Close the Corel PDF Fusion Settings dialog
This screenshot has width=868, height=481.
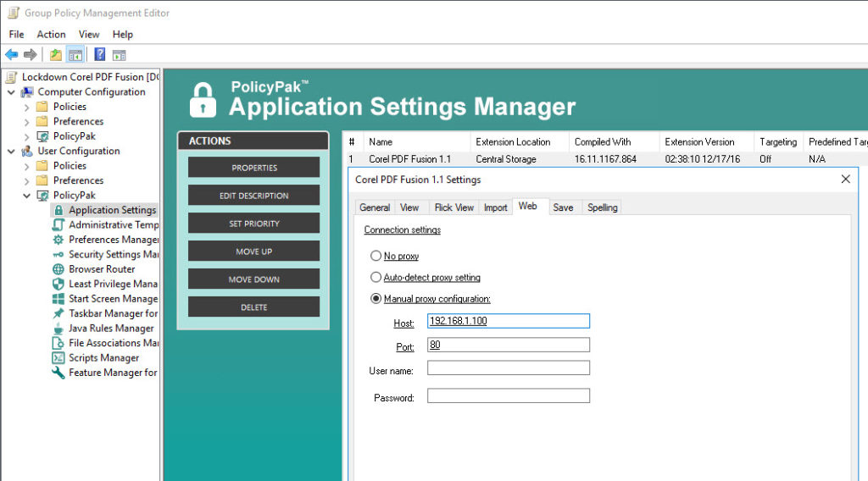click(845, 180)
